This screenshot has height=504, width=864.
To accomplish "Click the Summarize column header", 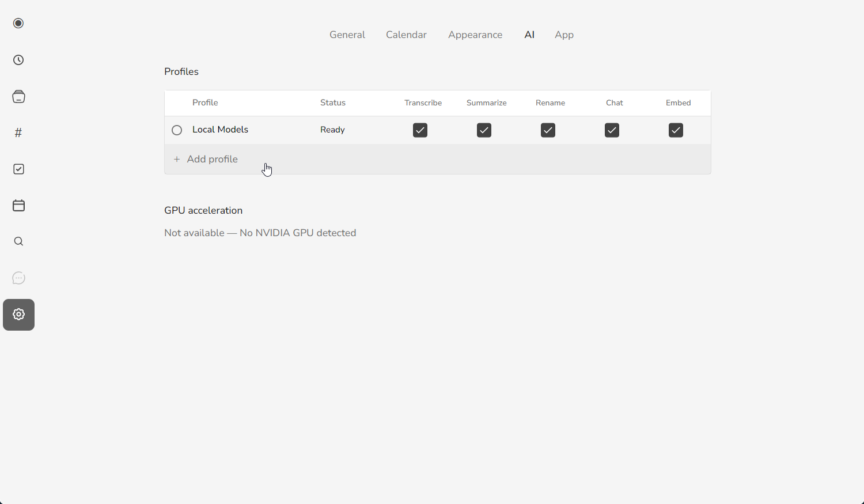I will coord(487,103).
